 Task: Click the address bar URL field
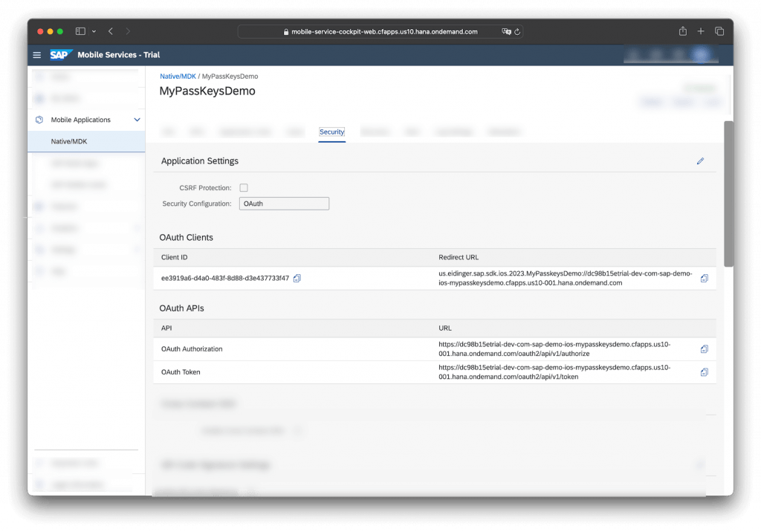point(380,31)
